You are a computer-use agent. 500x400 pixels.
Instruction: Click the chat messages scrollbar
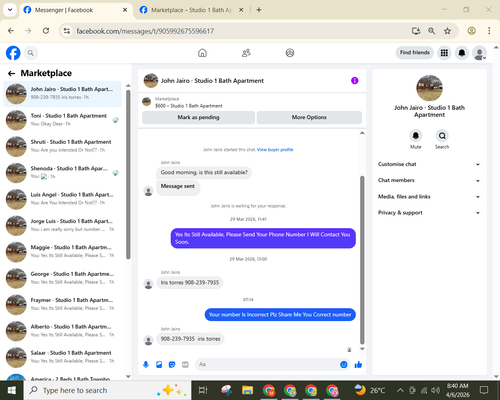pyautogui.click(x=362, y=260)
